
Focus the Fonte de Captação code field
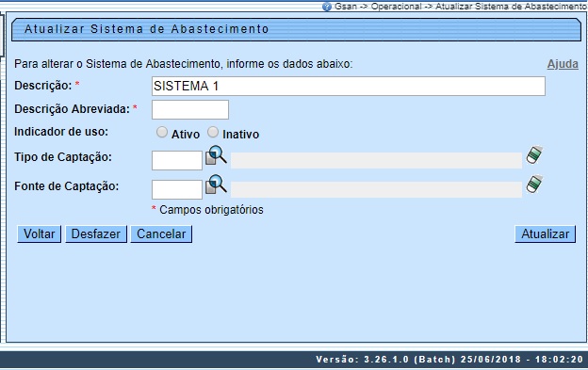(x=177, y=189)
